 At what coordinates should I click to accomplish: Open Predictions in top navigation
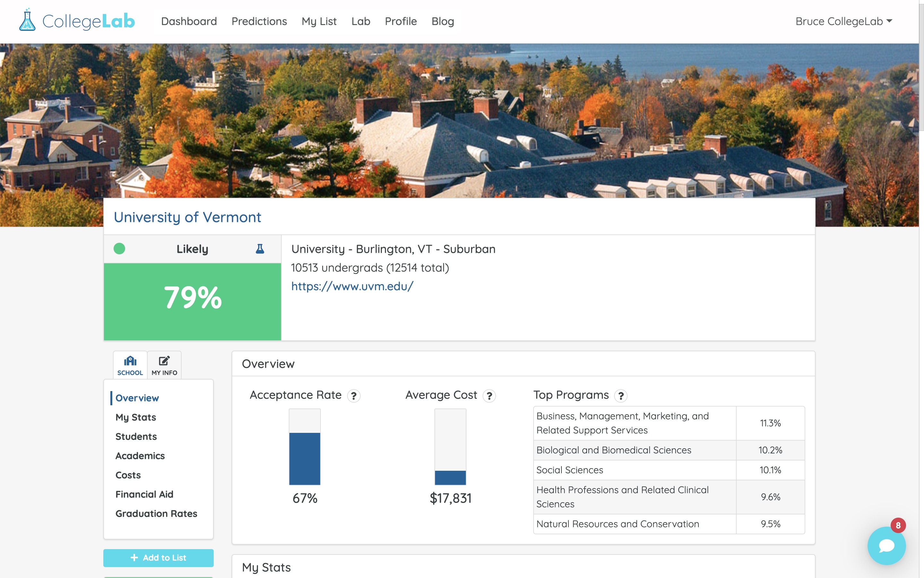click(x=259, y=22)
